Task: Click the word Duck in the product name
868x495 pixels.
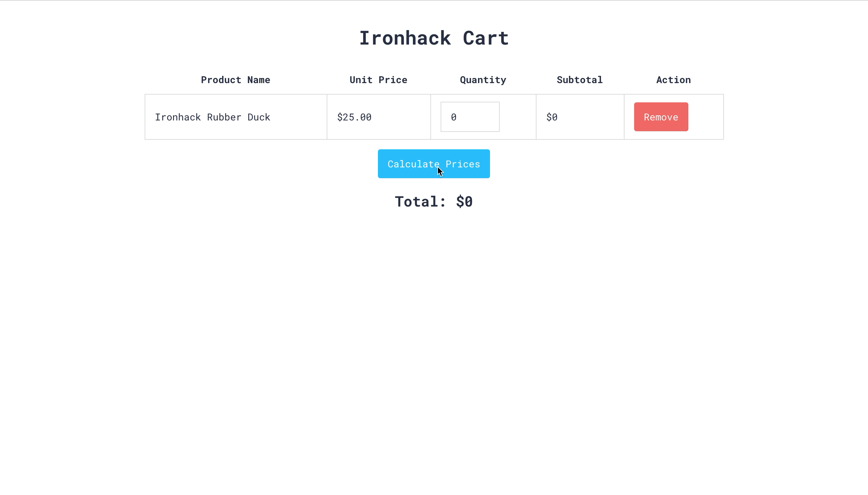Action: click(259, 117)
